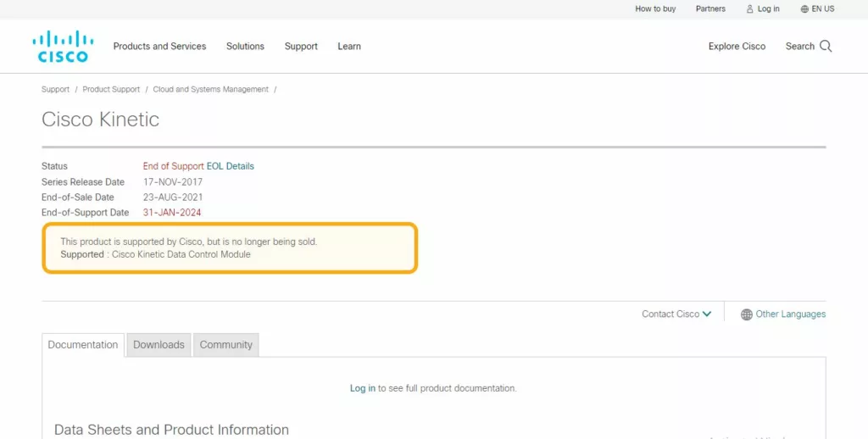Screen dimensions: 868x439
Task: Go to Product Support breadcrumb
Action: pyautogui.click(x=111, y=89)
